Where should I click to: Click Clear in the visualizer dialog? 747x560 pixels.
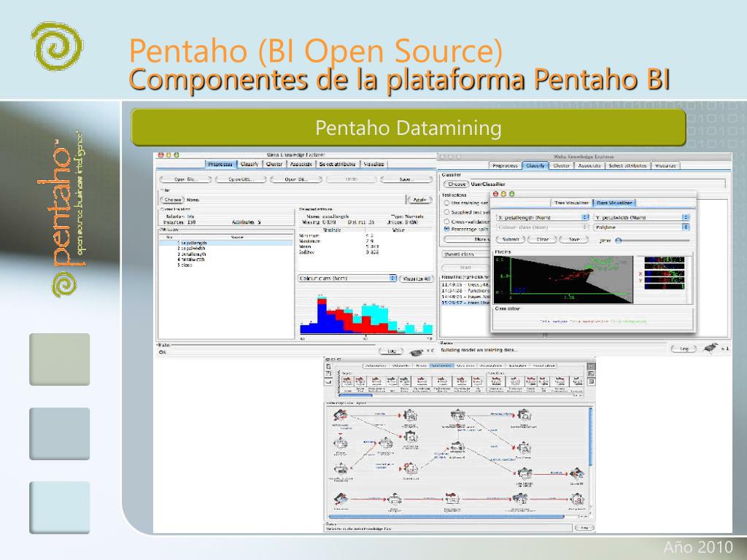point(543,239)
